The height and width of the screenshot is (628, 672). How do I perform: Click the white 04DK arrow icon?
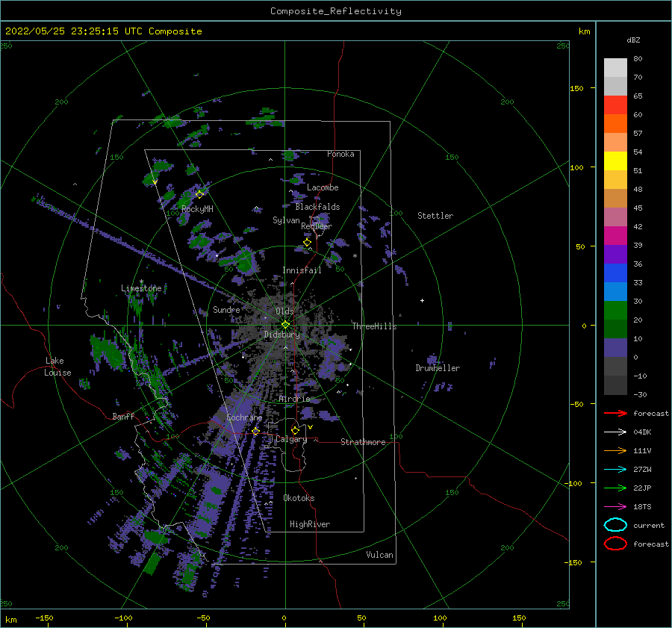click(615, 432)
